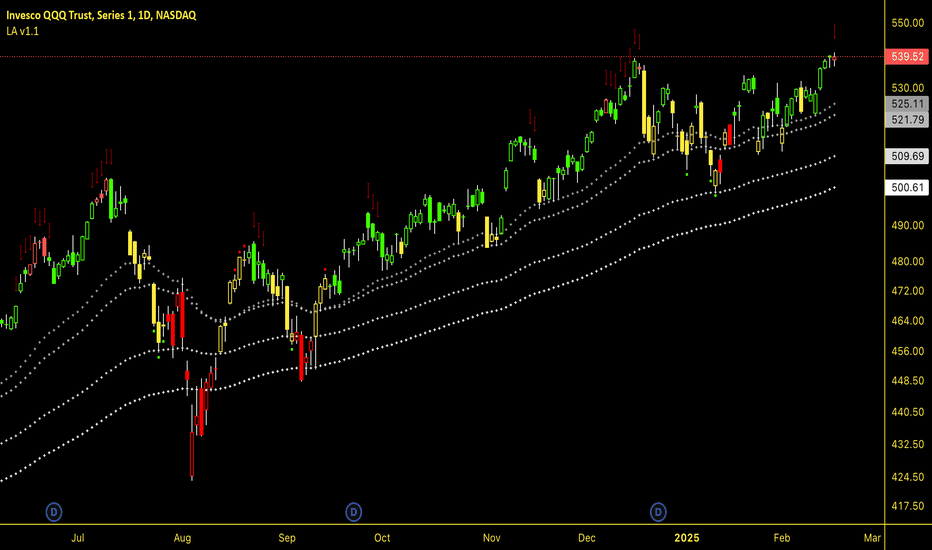Click the Dec label on time axis

(x=587, y=538)
